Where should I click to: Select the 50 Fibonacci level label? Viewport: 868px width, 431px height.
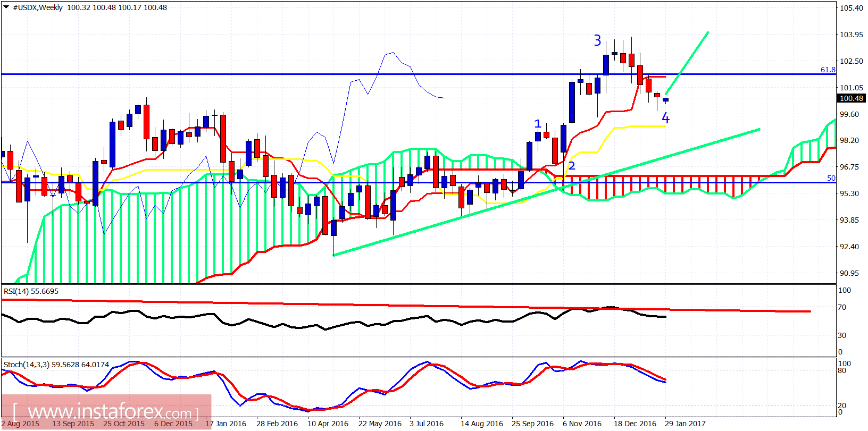point(831,178)
